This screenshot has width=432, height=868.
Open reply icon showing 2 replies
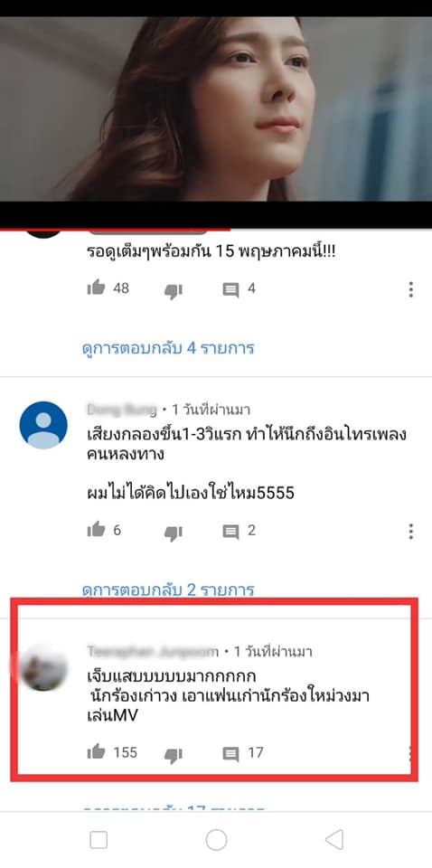[x=230, y=532]
